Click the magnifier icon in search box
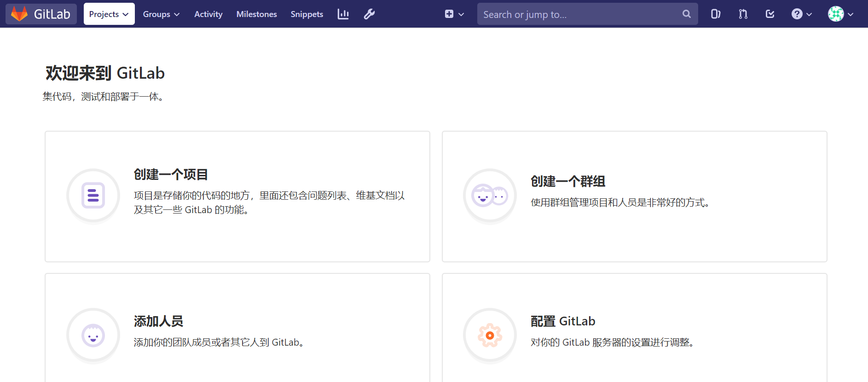The image size is (868, 382). pyautogui.click(x=686, y=14)
